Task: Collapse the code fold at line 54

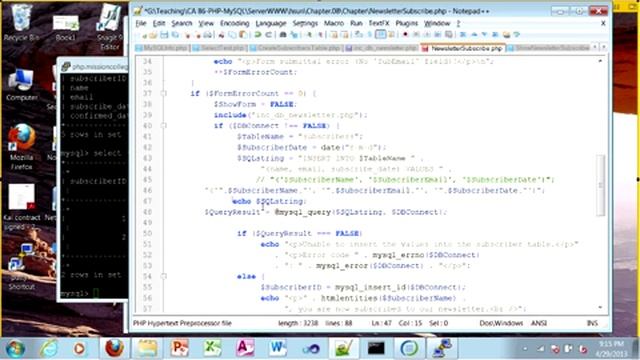Action: pos(164,276)
